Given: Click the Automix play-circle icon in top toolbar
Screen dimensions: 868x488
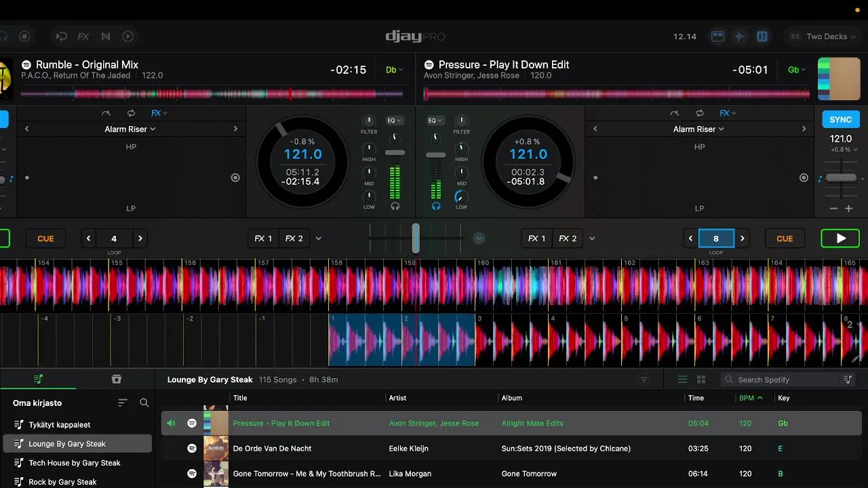Looking at the screenshot, I should pyautogui.click(x=127, y=37).
